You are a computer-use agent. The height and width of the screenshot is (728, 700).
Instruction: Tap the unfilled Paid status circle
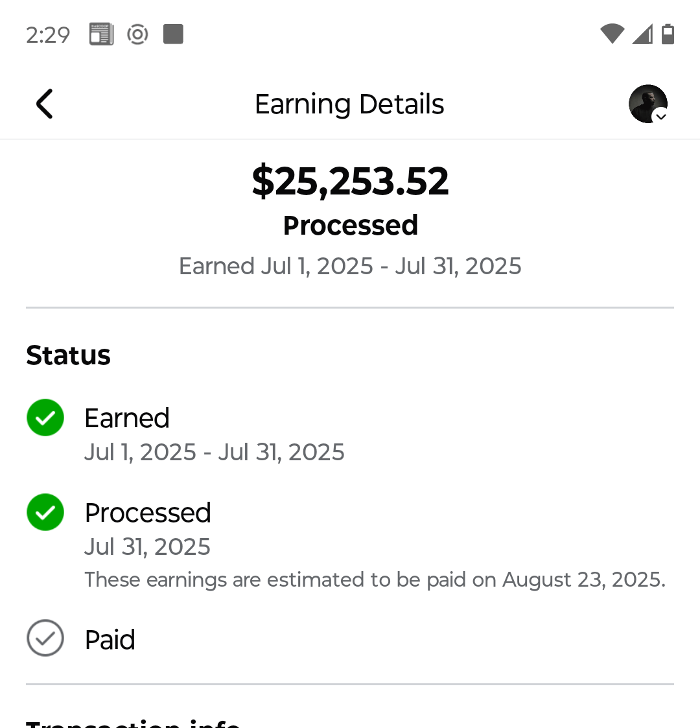coord(45,638)
